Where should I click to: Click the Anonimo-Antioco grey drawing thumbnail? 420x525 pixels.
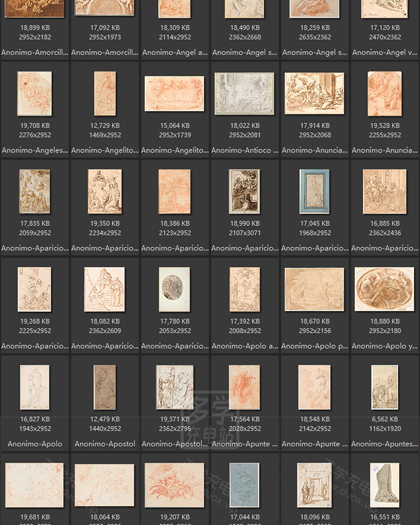tap(245, 93)
